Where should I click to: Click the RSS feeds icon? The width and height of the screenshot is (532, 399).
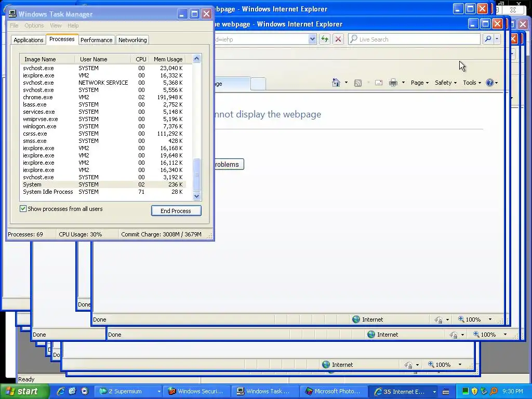tap(357, 83)
